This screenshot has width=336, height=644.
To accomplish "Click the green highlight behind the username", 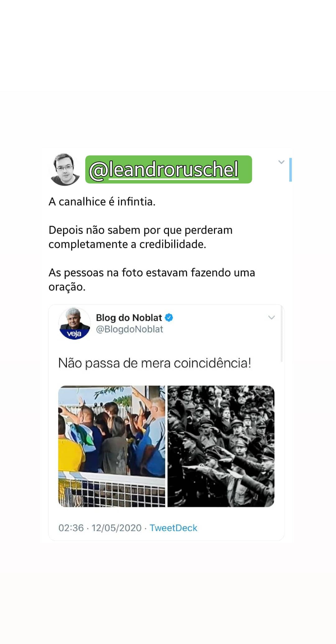I will coord(169,169).
